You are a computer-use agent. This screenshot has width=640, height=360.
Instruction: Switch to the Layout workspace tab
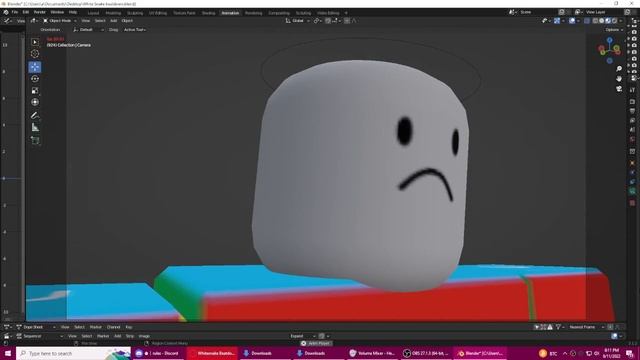93,13
